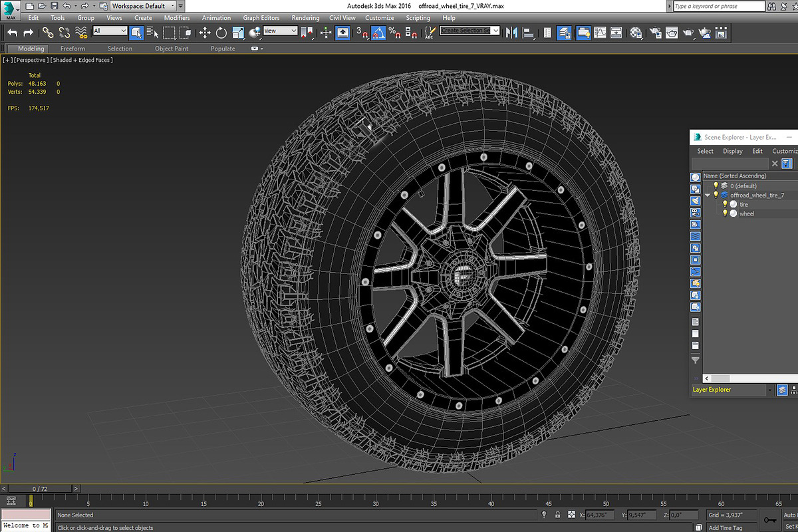This screenshot has height=532, width=798.
Task: Open Display menu in Scene Explorer
Action: [733, 151]
